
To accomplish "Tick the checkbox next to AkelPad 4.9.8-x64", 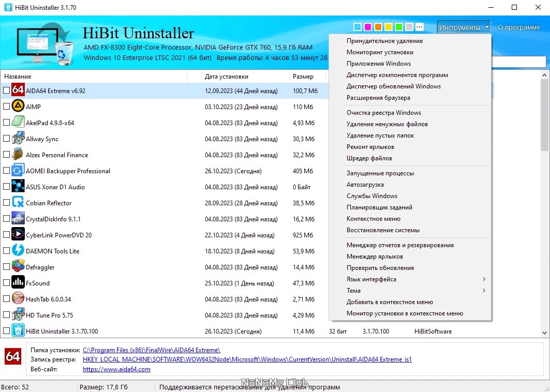I will (6, 123).
